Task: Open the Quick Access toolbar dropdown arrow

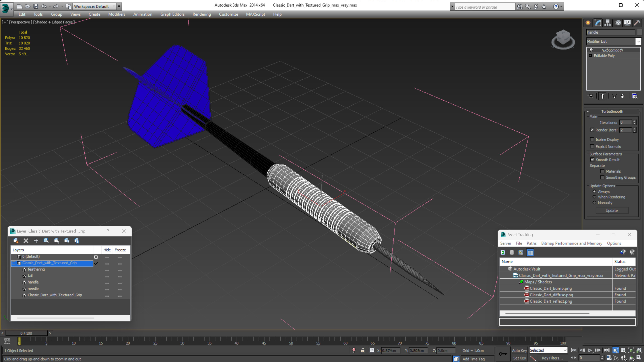Action: click(x=119, y=6)
